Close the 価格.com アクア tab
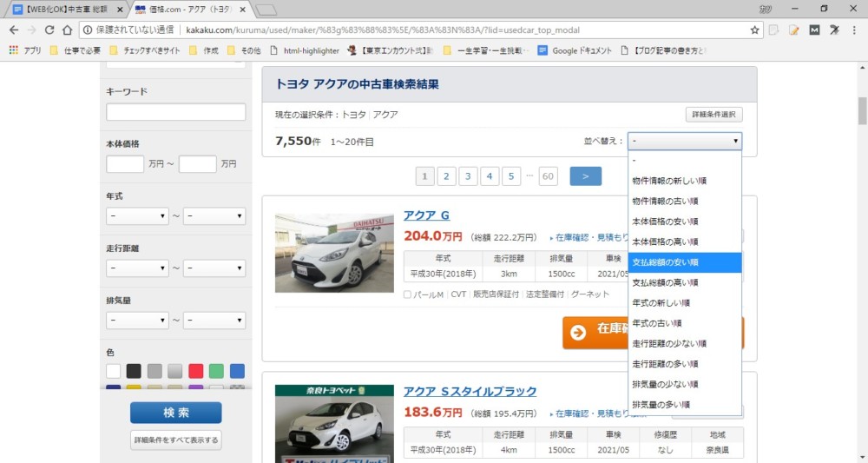The height and width of the screenshot is (463, 868). [x=242, y=10]
